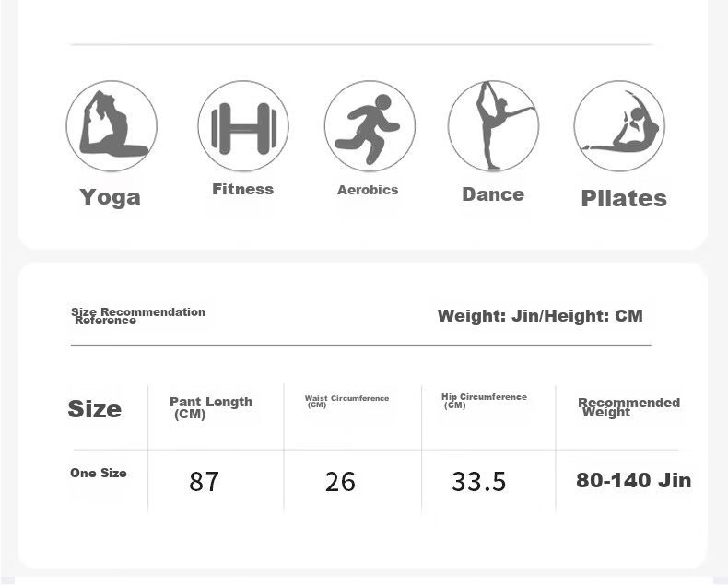Select the Fitness dumbbell icon

(243, 126)
